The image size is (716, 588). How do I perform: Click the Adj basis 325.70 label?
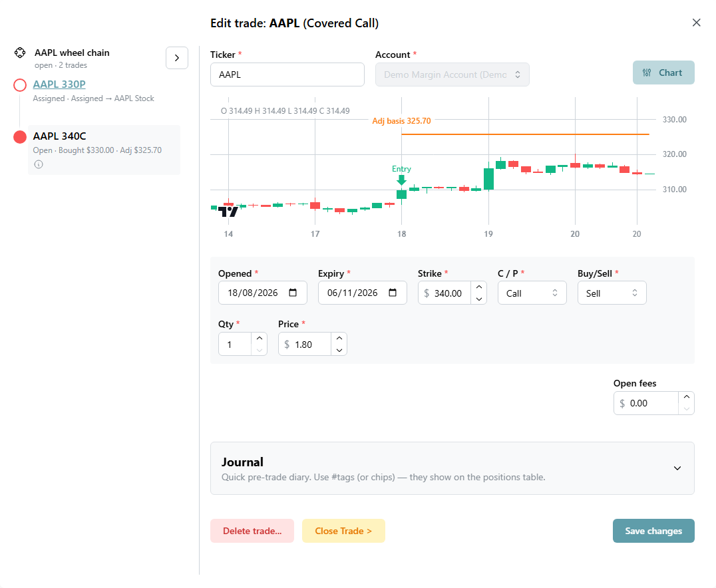(401, 121)
